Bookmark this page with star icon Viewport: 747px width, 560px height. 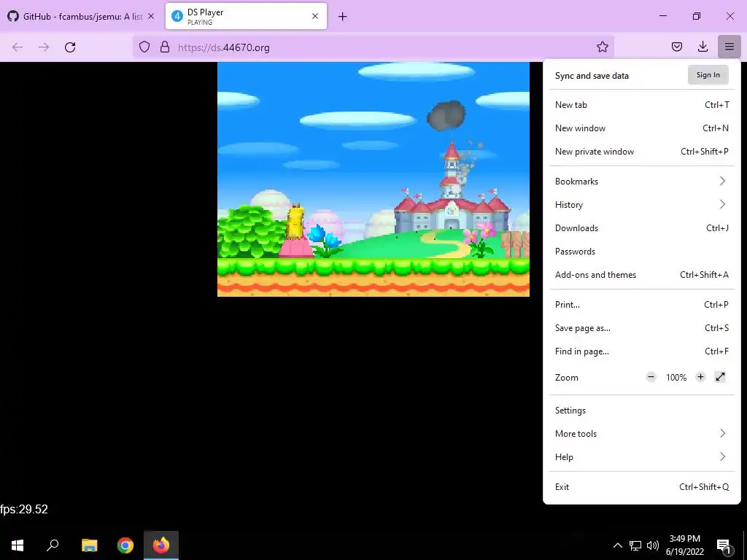602,47
